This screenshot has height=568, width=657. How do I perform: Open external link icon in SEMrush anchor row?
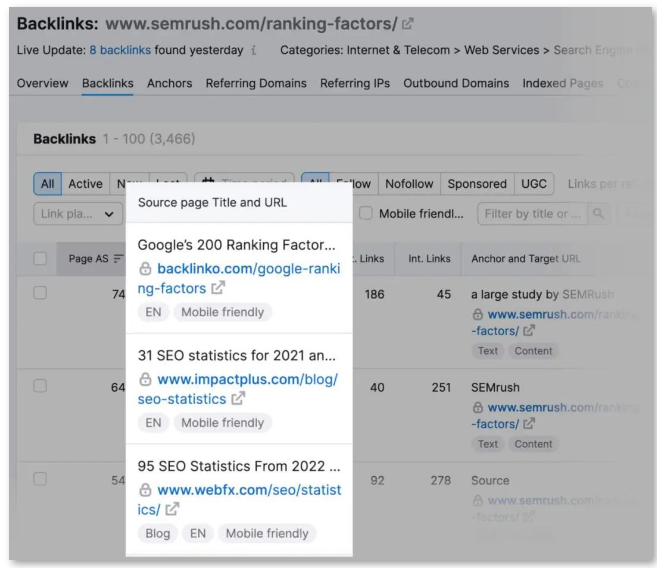click(x=529, y=424)
